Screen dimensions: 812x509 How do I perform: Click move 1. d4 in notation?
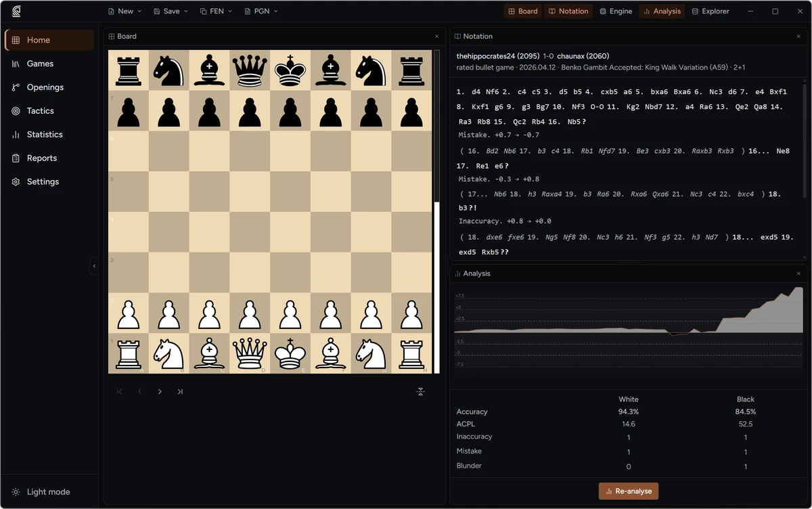477,91
